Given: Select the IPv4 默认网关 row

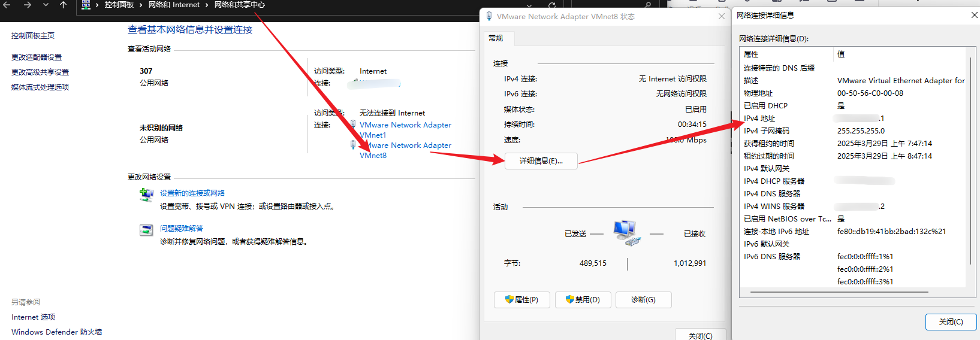Looking at the screenshot, I should click(853, 169).
